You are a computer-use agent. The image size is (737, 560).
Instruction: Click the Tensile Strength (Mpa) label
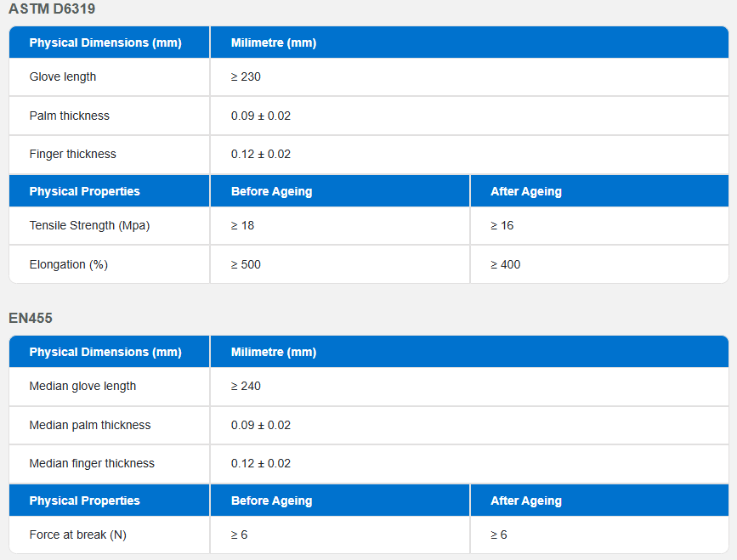89,225
